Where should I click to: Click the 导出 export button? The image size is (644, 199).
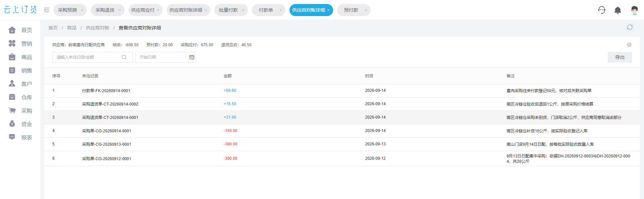tap(620, 57)
